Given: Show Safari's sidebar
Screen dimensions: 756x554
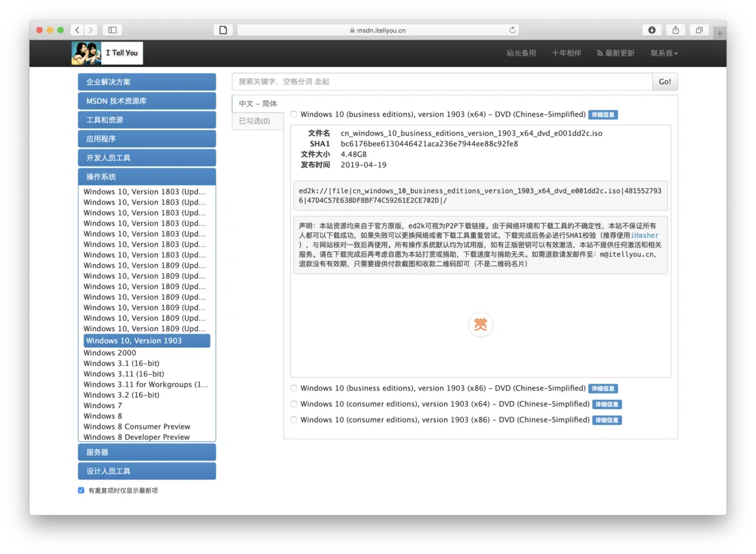Looking at the screenshot, I should [x=112, y=30].
